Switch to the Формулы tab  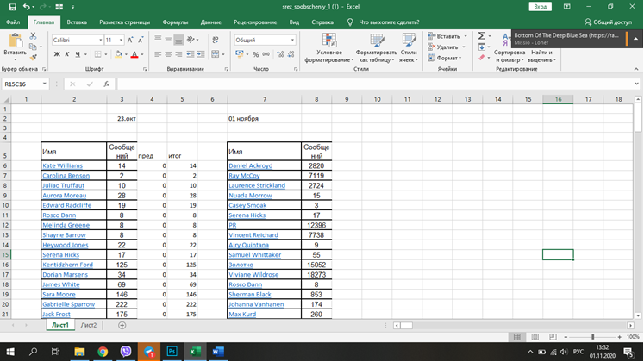(175, 22)
